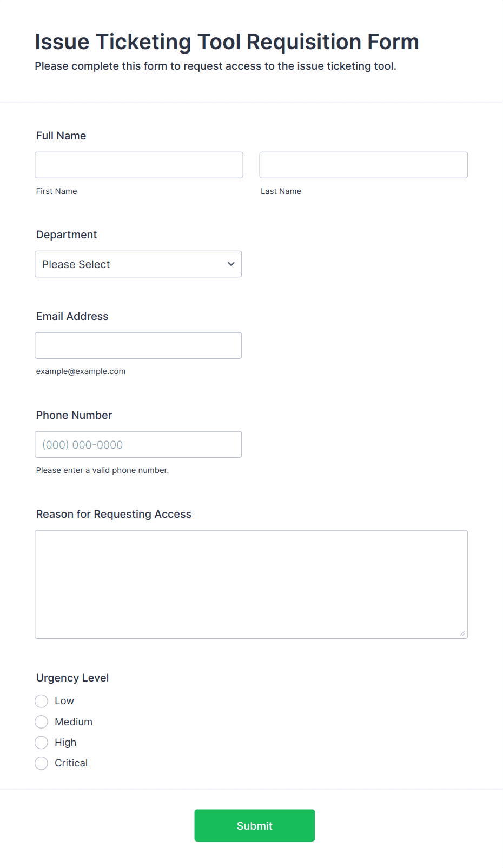Focus the Email Address field

point(138,345)
